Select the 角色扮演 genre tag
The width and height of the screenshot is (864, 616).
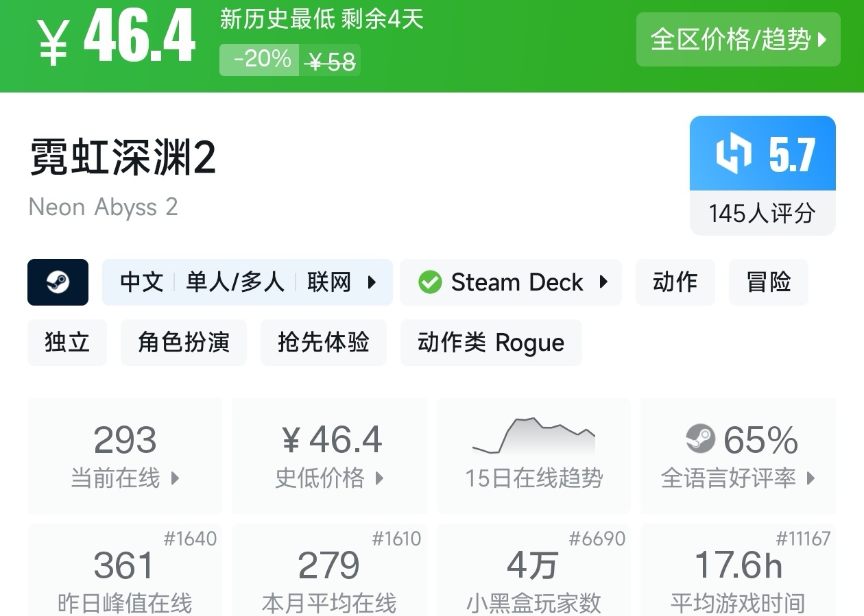[x=184, y=342]
